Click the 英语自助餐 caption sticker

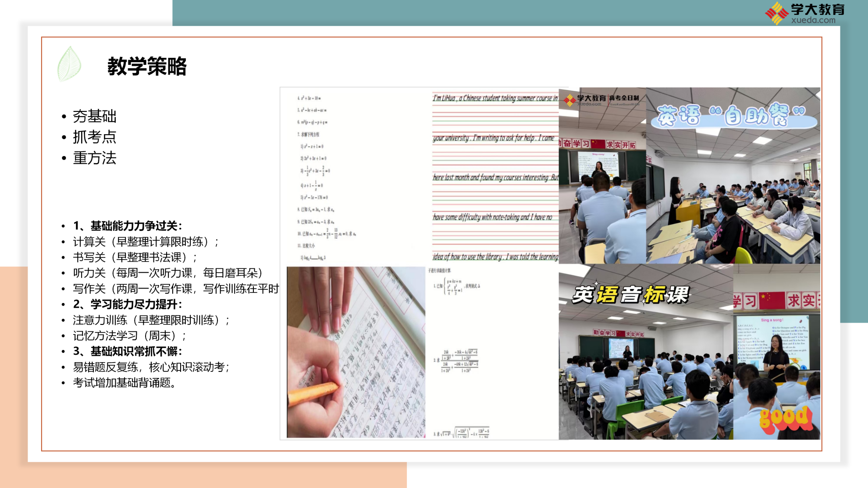[735, 116]
